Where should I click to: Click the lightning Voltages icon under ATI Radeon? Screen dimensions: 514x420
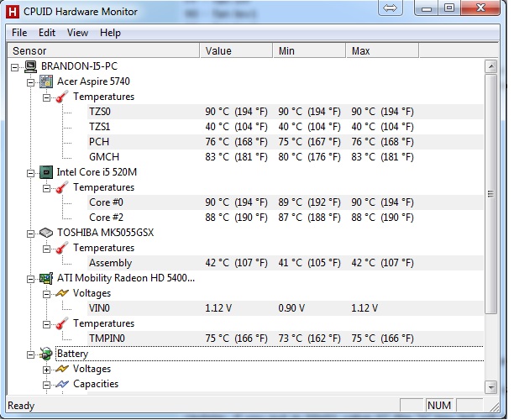point(62,293)
